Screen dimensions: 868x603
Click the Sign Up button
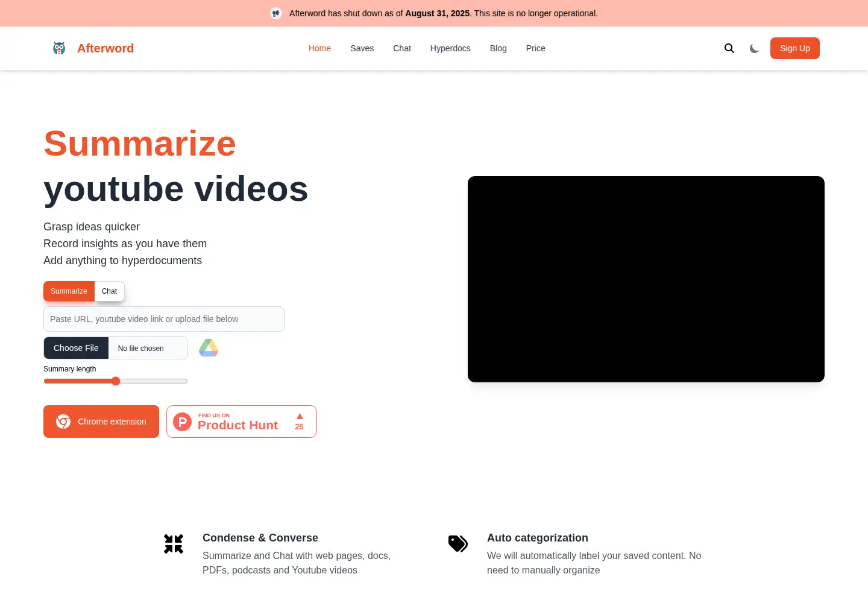[795, 48]
